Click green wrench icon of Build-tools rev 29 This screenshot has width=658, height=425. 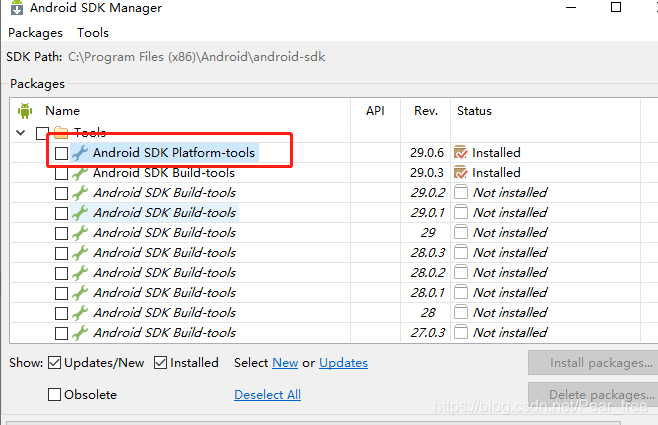79,233
